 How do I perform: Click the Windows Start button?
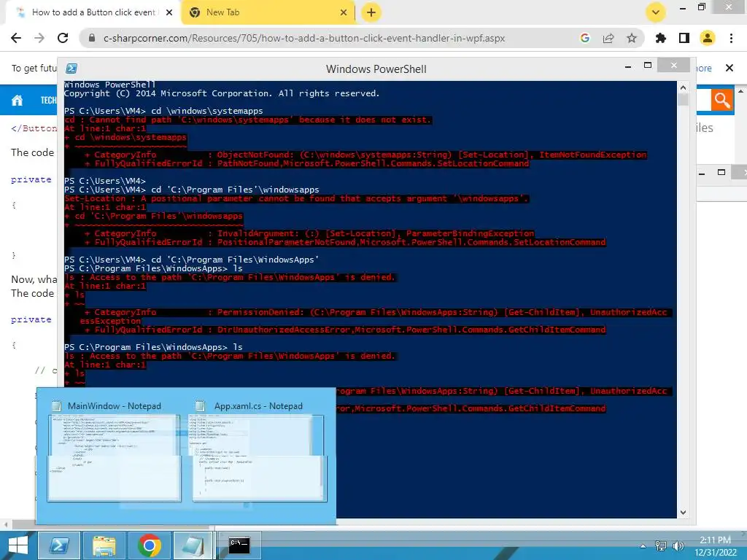click(x=18, y=545)
